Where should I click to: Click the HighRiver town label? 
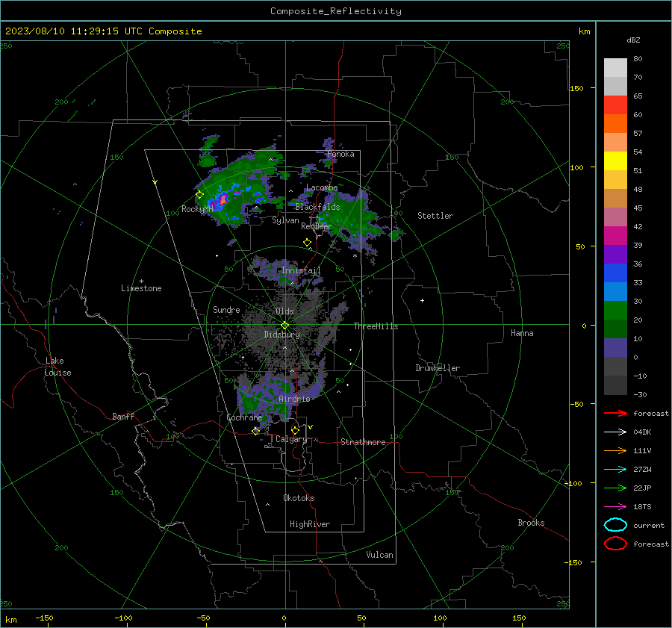coord(310,524)
